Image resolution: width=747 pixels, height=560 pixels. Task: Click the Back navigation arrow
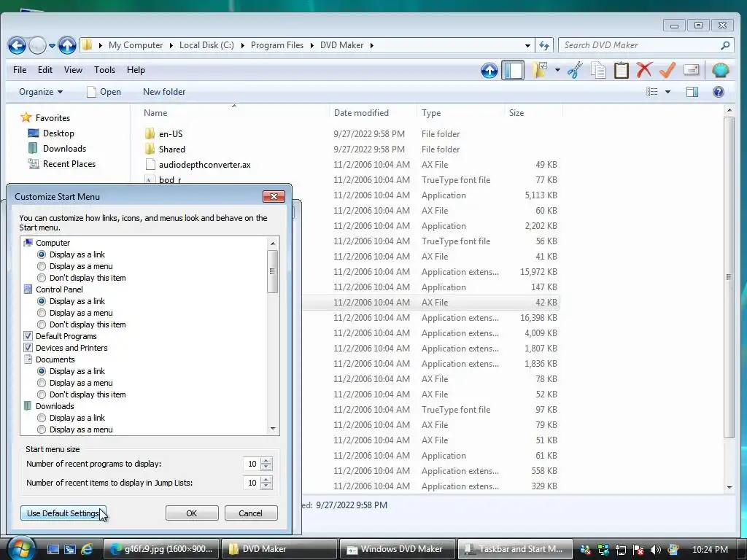click(x=17, y=46)
